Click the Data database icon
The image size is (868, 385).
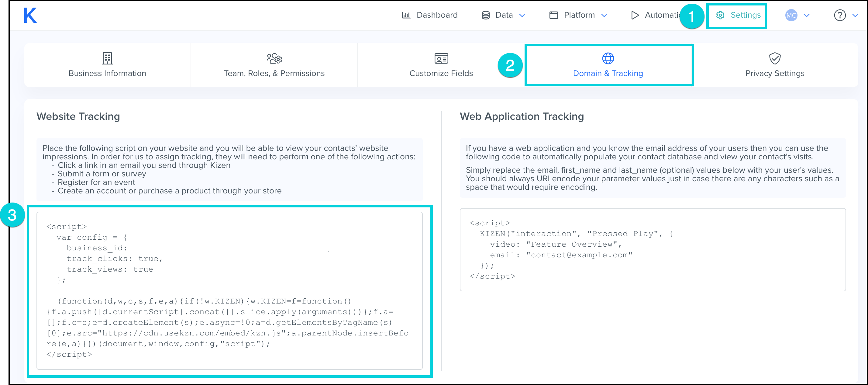pyautogui.click(x=486, y=15)
